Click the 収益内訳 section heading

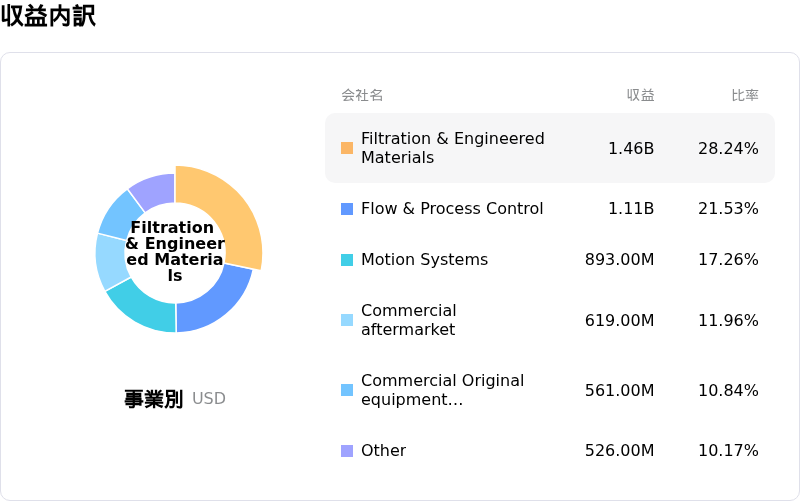click(x=48, y=16)
